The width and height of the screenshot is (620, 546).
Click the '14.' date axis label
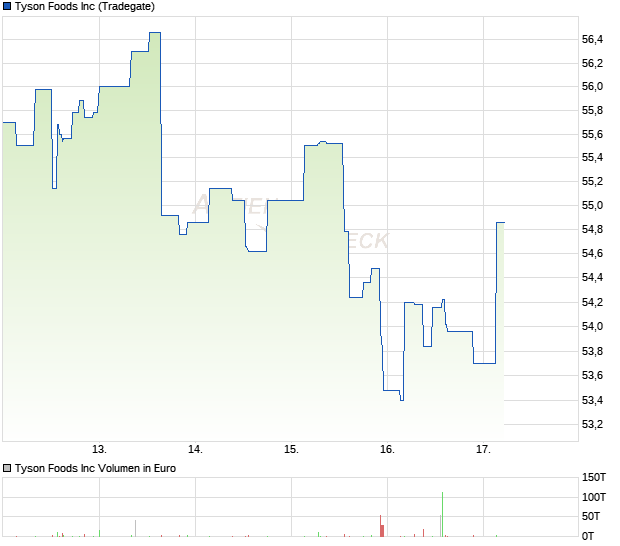[195, 450]
